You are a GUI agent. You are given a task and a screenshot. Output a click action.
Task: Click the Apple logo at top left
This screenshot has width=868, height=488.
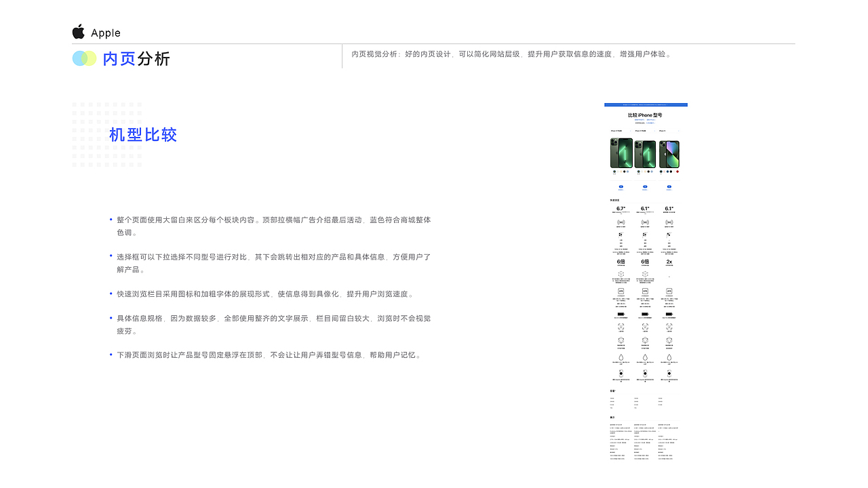pyautogui.click(x=79, y=32)
